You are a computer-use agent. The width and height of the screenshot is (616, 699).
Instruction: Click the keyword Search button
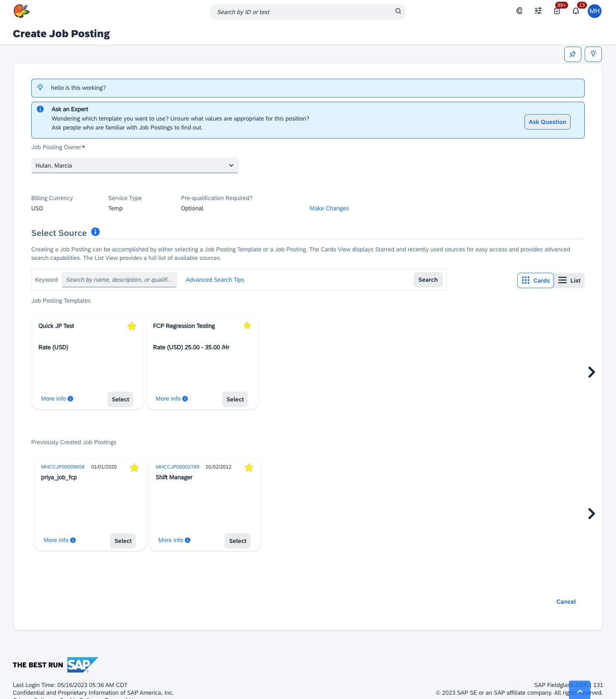click(428, 280)
